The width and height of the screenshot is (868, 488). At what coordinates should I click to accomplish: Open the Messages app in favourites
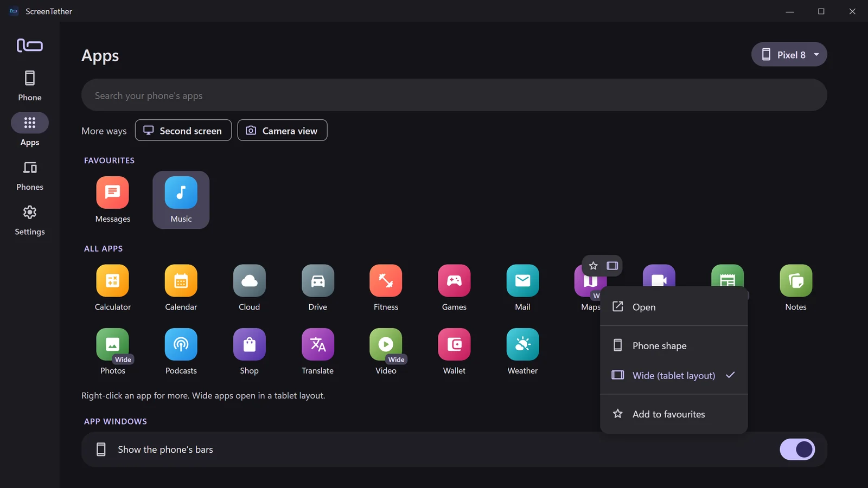point(113,200)
